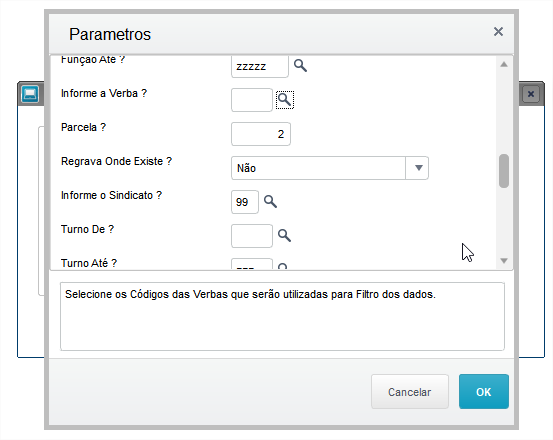Image resolution: width=553 pixels, height=440 pixels.
Task: Click the Parametros dialog title
Action: 110,34
